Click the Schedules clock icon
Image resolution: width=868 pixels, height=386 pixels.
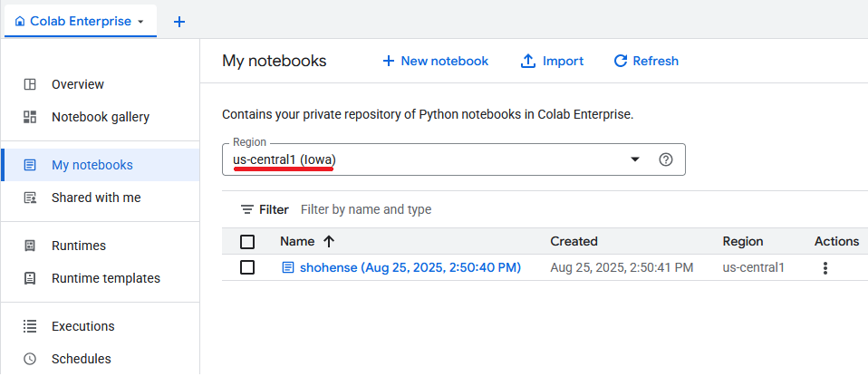click(x=30, y=359)
